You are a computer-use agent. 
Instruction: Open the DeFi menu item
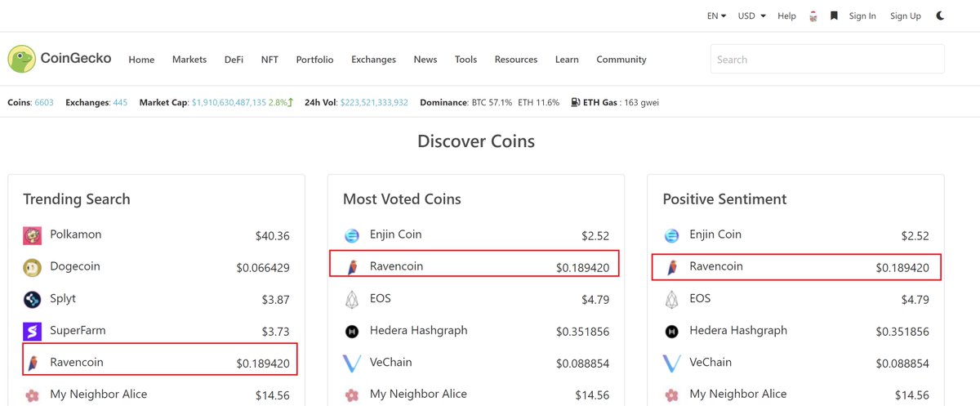pyautogui.click(x=234, y=60)
